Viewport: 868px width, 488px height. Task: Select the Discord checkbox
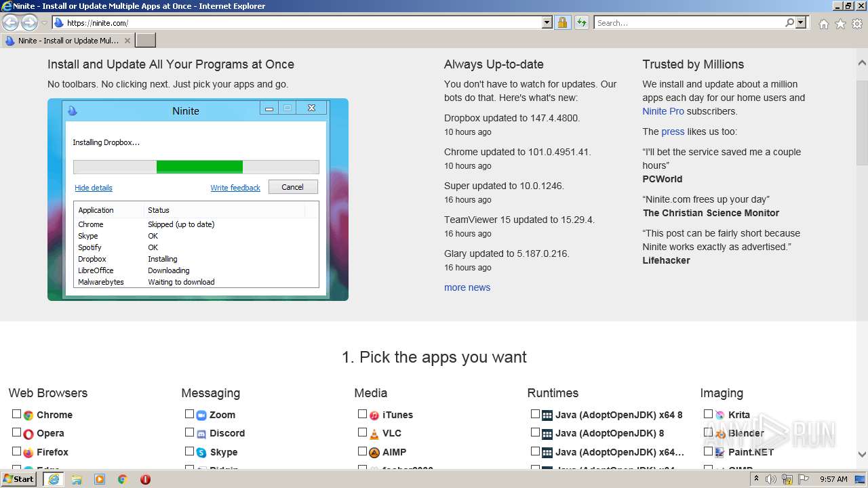coord(189,432)
